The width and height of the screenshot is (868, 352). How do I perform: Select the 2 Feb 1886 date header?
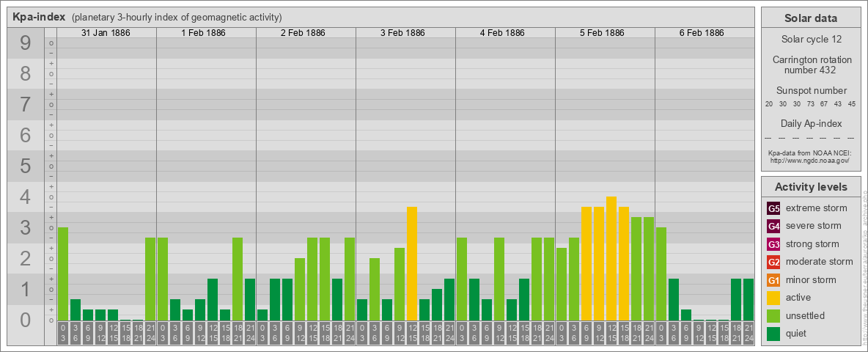(x=303, y=33)
